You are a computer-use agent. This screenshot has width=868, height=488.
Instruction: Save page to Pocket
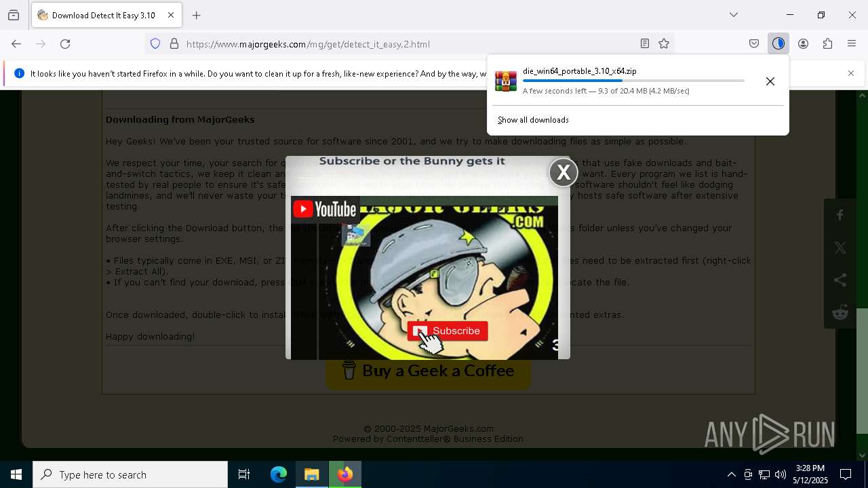754,44
